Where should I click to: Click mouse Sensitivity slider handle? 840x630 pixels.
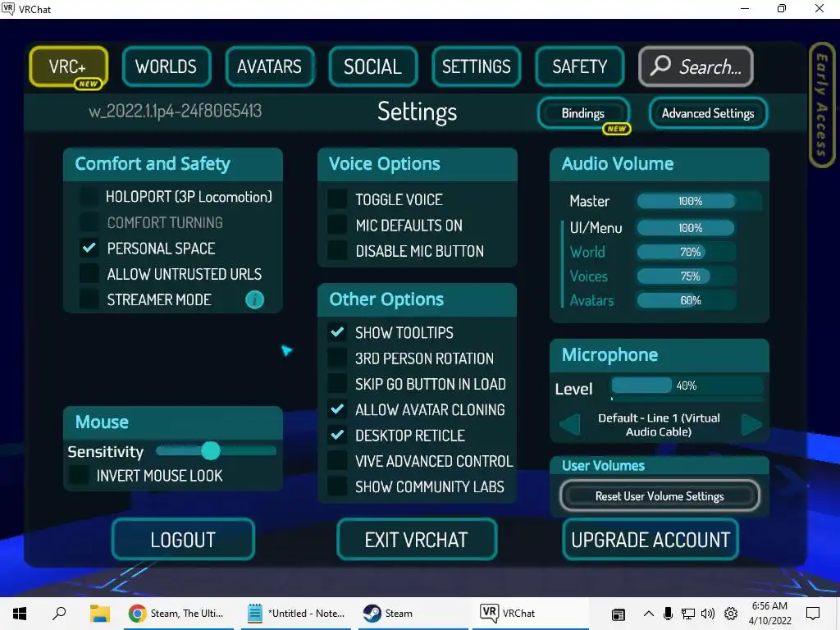click(211, 451)
